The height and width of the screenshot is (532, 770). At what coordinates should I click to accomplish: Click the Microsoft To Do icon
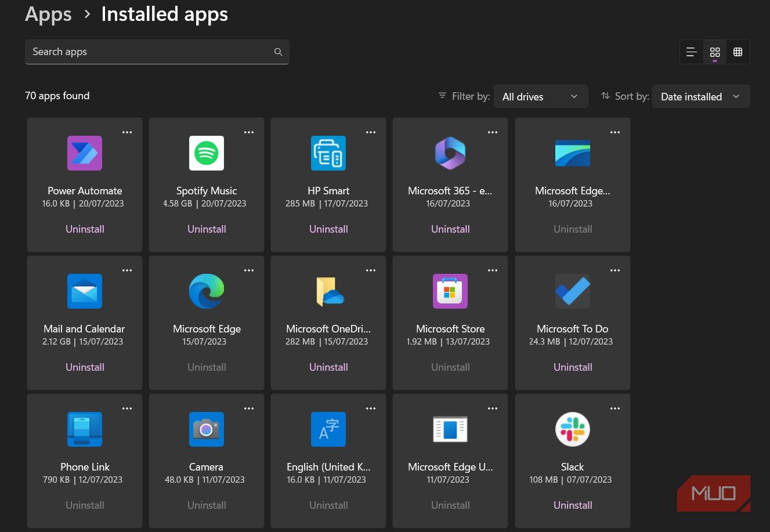tap(572, 291)
